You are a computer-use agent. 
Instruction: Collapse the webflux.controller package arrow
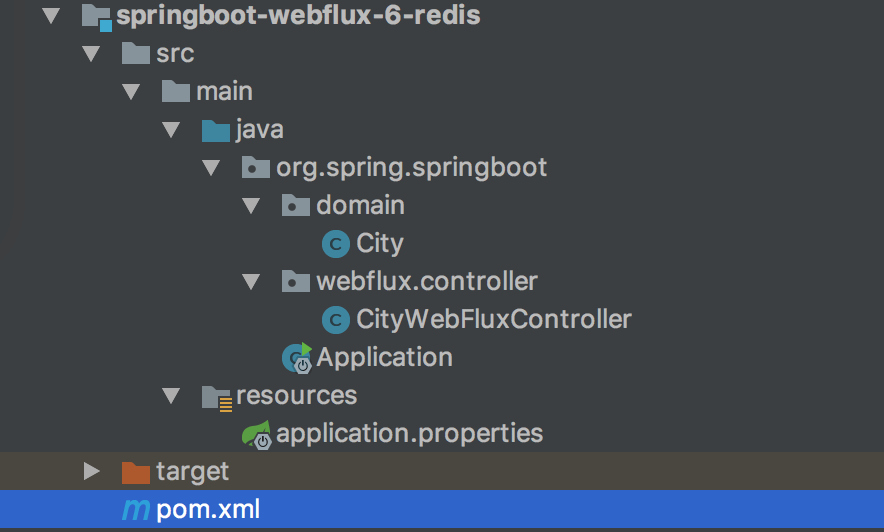[250, 282]
